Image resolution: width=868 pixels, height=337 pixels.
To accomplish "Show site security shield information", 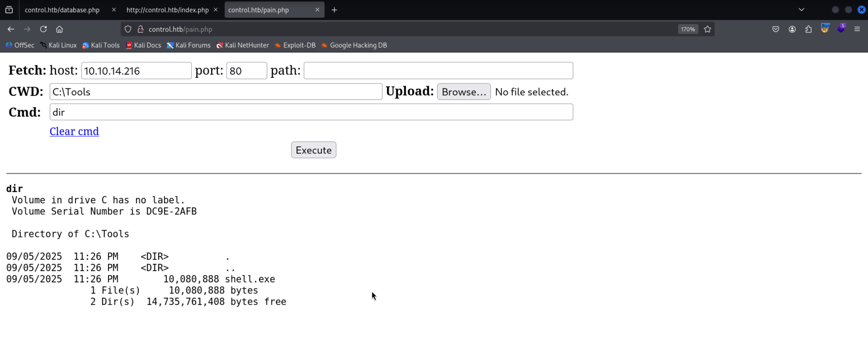I will coord(128,29).
